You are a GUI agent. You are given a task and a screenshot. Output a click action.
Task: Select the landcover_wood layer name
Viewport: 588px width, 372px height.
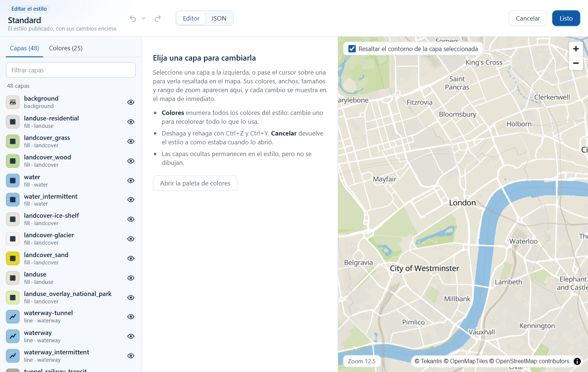[x=47, y=157]
